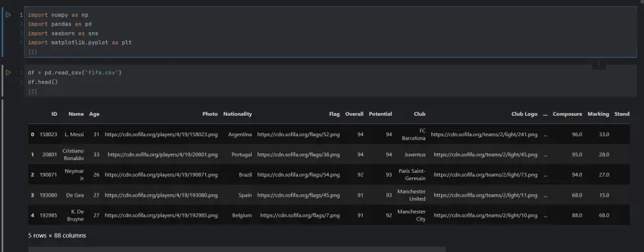Click the Nationality column header
644x252 pixels.
[238, 114]
